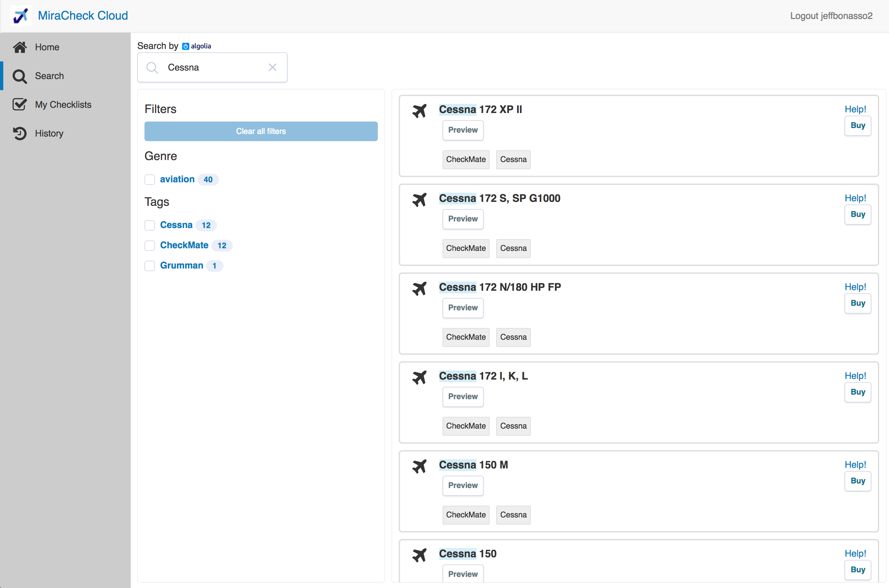Viewport: 889px width, 588px height.
Task: Click airplane icon of Cessna 172 S, SP G1000
Action: coord(419,200)
